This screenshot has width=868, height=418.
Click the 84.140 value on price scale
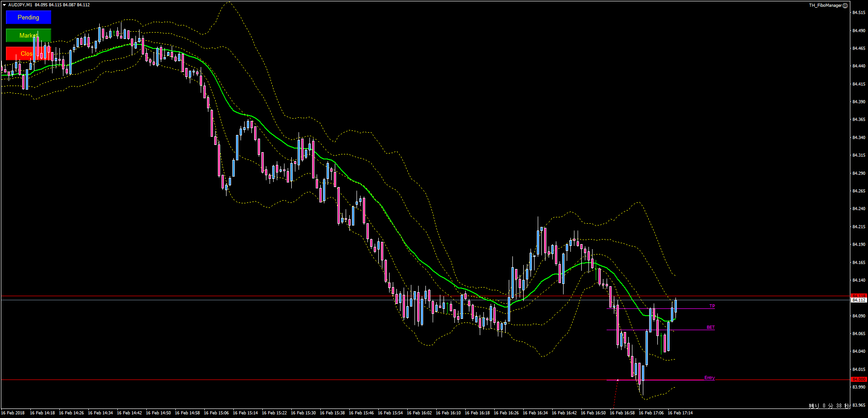click(859, 280)
